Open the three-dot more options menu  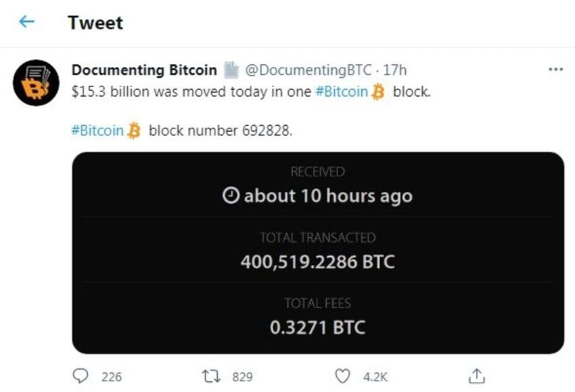[555, 69]
